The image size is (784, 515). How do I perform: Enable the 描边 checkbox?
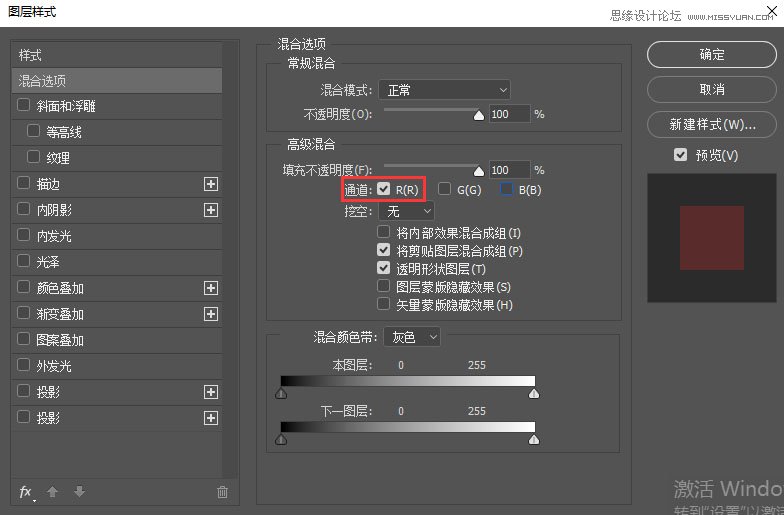[x=24, y=183]
